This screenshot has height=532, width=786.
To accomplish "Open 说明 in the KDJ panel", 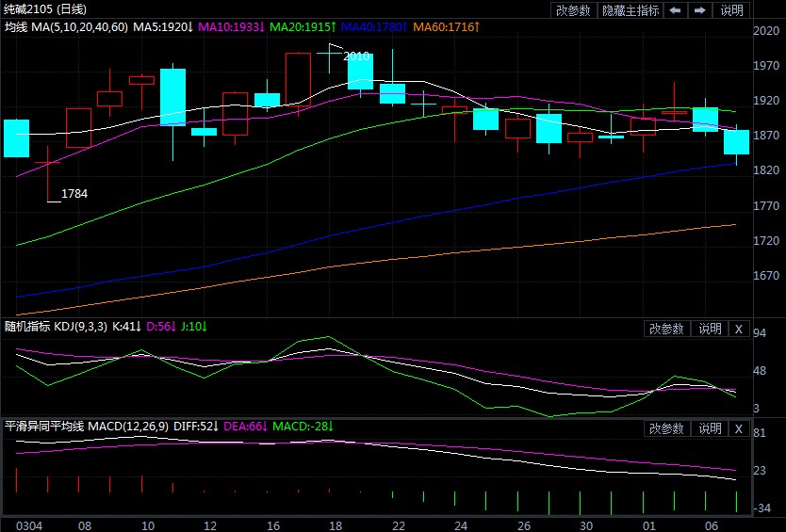I will [709, 329].
